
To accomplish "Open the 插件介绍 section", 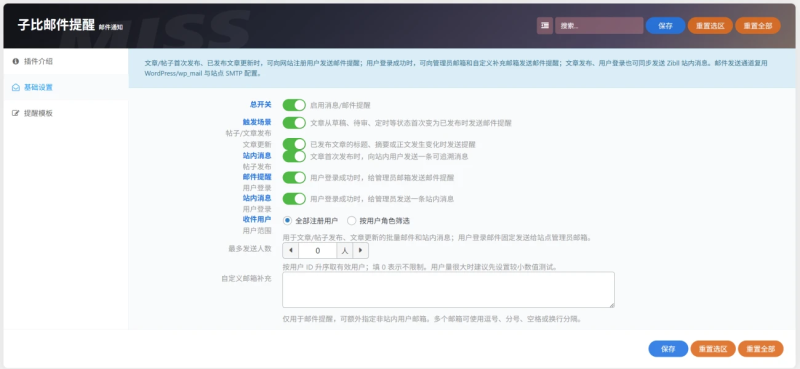I will 65,61.
